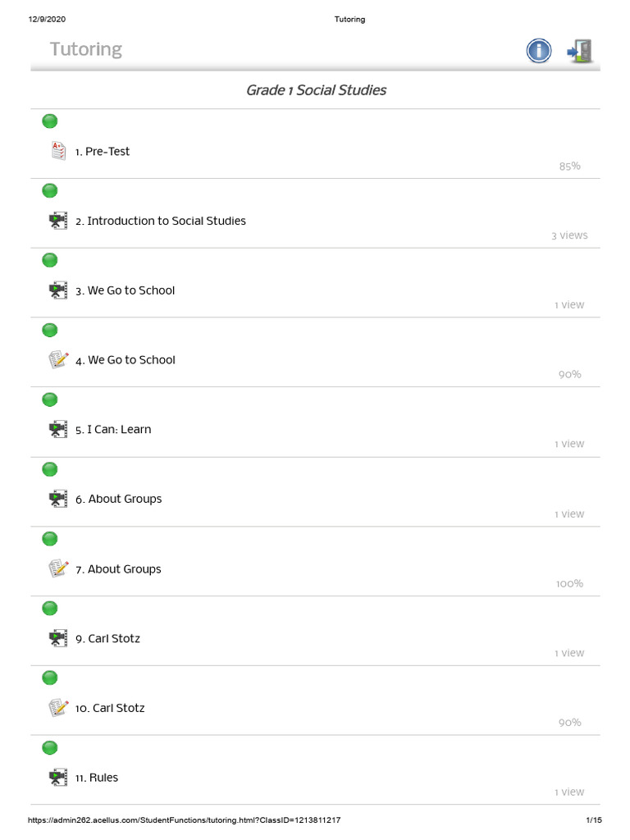Click the blue information icon

[x=538, y=51]
